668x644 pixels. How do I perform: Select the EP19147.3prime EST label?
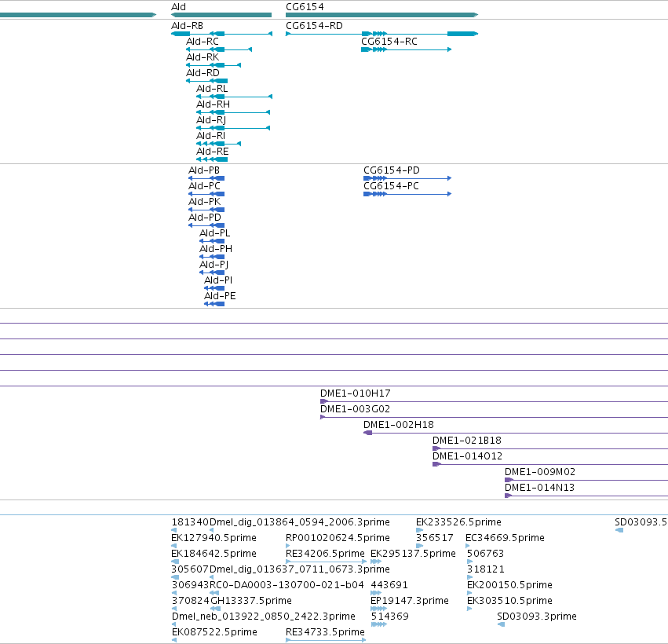click(x=410, y=601)
